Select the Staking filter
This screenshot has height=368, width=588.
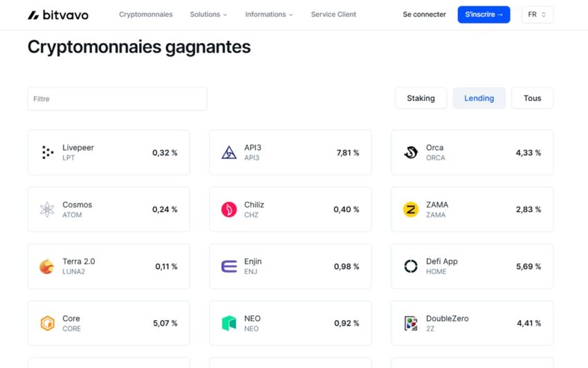421,98
